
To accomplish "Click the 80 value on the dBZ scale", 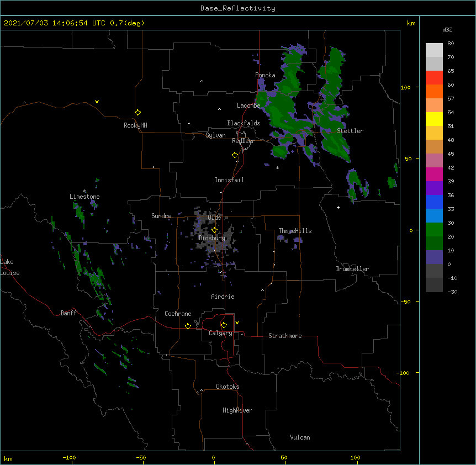I will pos(451,44).
